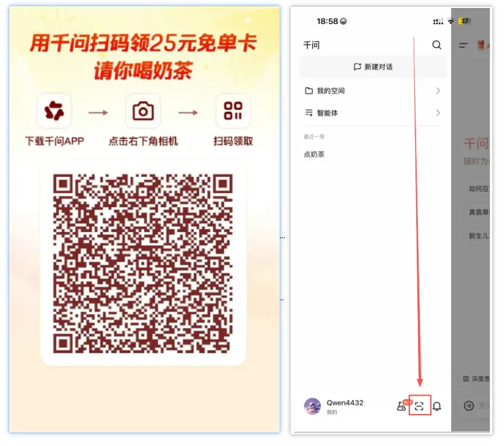The height and width of the screenshot is (446, 504).
Task: Open the notification bell icon
Action: coord(437,406)
